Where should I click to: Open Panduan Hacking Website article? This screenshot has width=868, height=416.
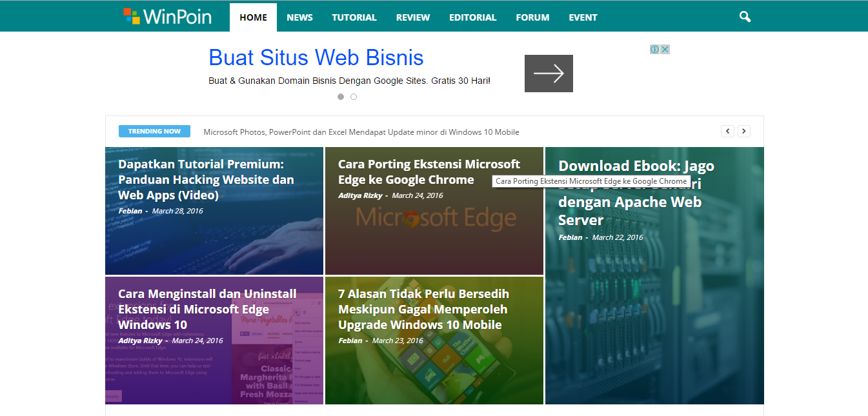(x=206, y=179)
